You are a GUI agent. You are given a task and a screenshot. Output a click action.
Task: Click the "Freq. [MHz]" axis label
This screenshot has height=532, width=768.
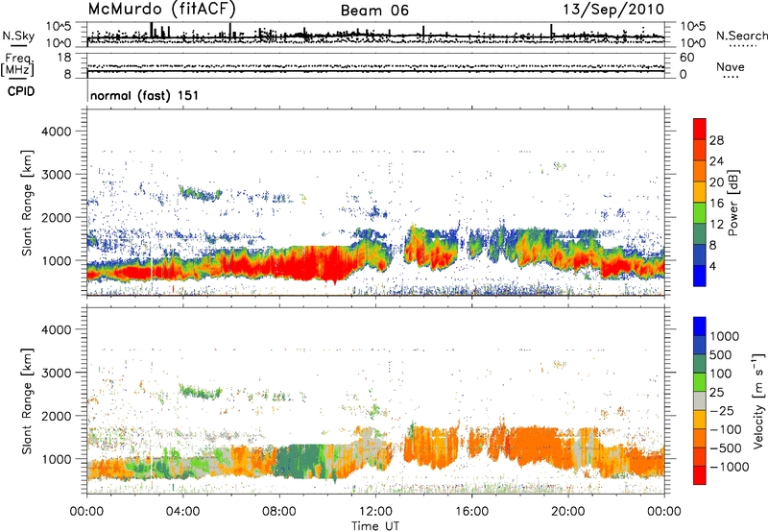[x=18, y=65]
